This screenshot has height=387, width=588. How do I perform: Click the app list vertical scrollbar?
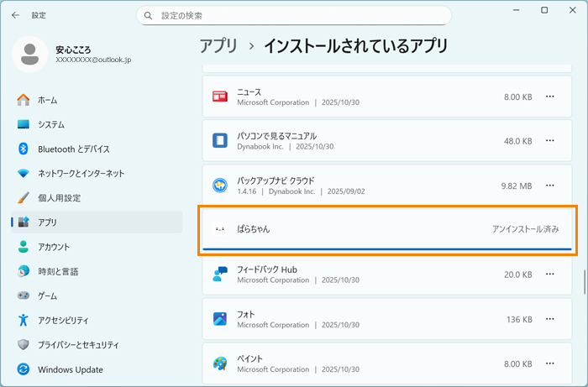(585, 282)
